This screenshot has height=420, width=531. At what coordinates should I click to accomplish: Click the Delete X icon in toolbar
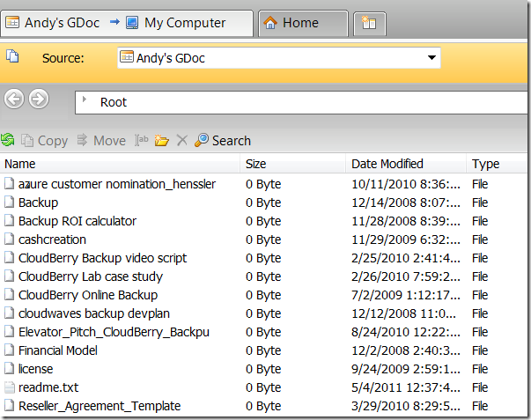click(x=181, y=140)
